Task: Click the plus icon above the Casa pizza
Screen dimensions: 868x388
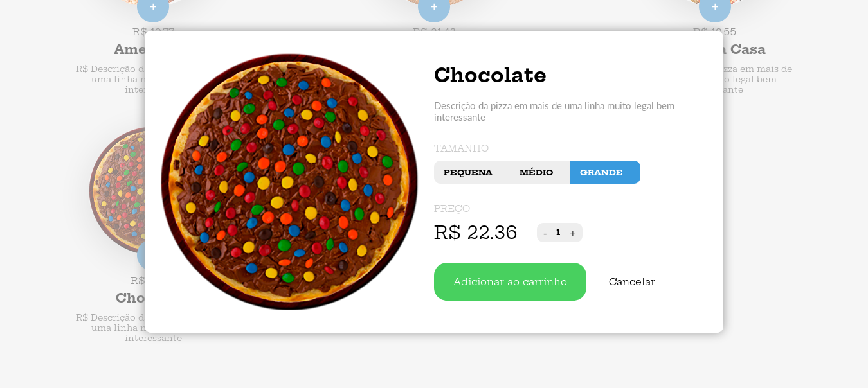Action: pos(715,8)
